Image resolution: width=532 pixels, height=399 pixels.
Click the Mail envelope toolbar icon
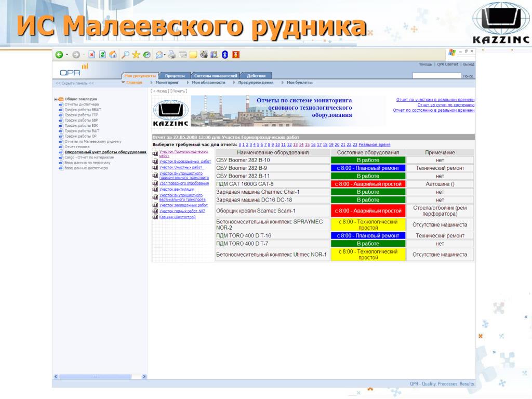pos(159,55)
